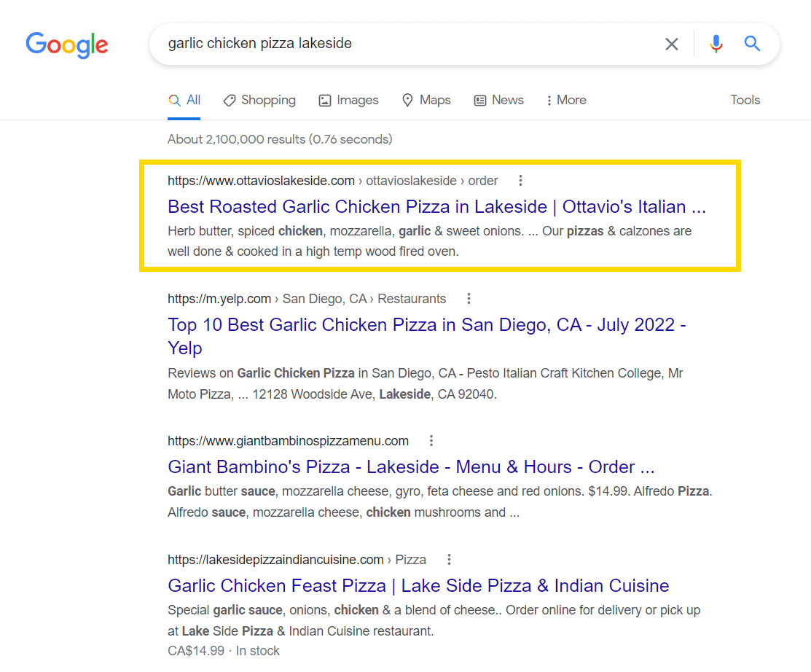Open three-dot menu for the giantbambinospizzamenu.com result

coord(431,441)
